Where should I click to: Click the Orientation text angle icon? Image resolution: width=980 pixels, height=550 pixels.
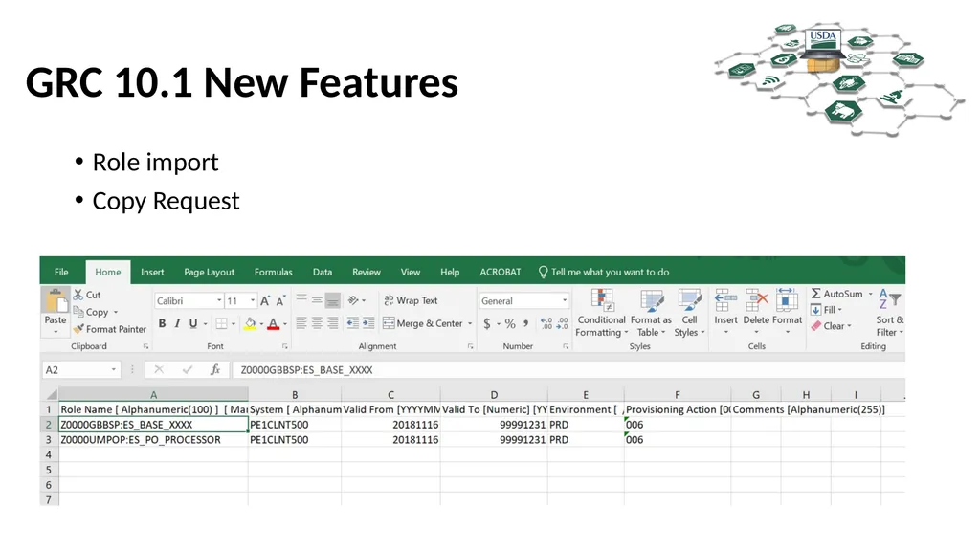[x=354, y=300]
